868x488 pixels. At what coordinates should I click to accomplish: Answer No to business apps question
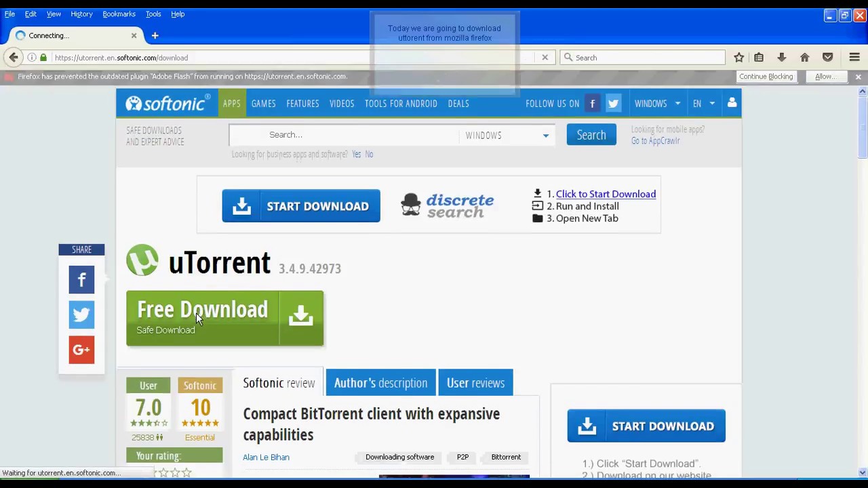369,155
